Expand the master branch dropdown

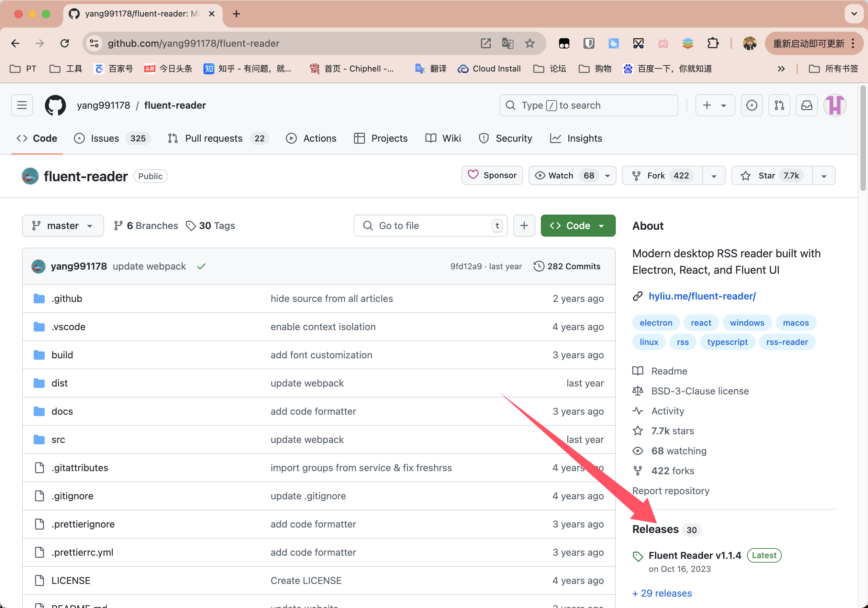point(63,226)
